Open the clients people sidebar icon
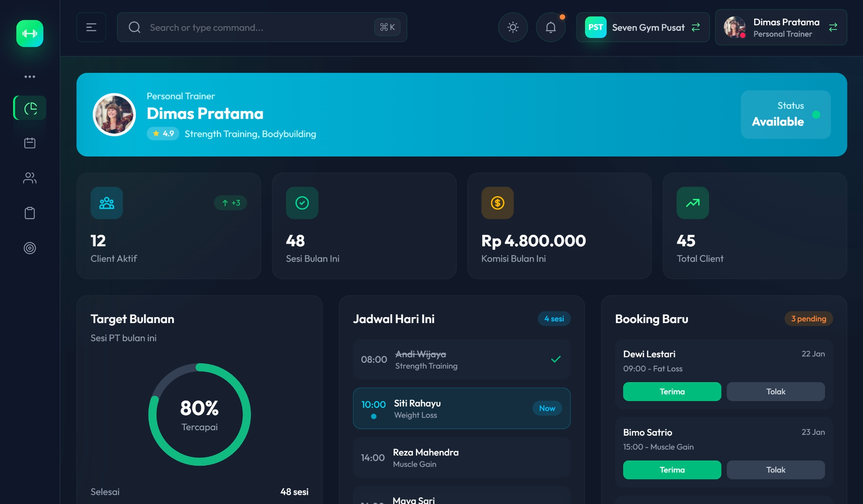 (30, 178)
